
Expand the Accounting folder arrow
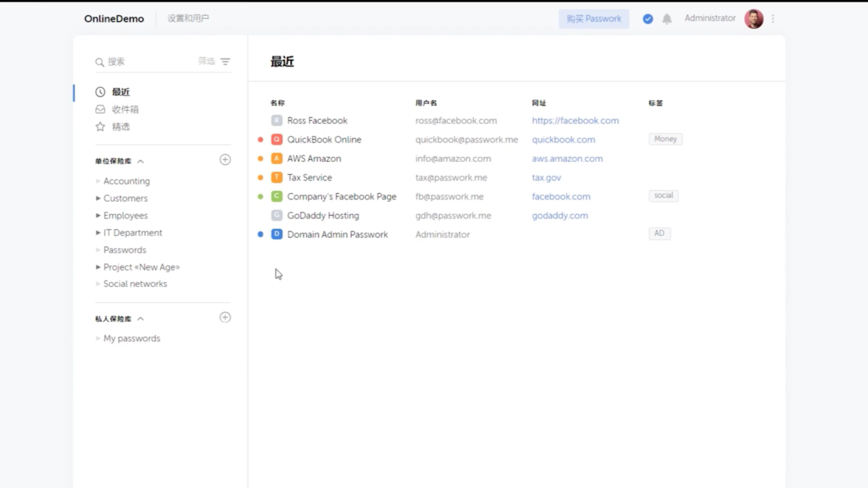coord(98,181)
